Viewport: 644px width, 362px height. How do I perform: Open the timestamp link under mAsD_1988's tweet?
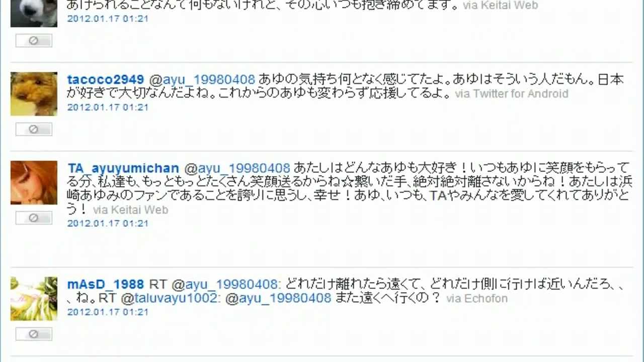coord(108,312)
